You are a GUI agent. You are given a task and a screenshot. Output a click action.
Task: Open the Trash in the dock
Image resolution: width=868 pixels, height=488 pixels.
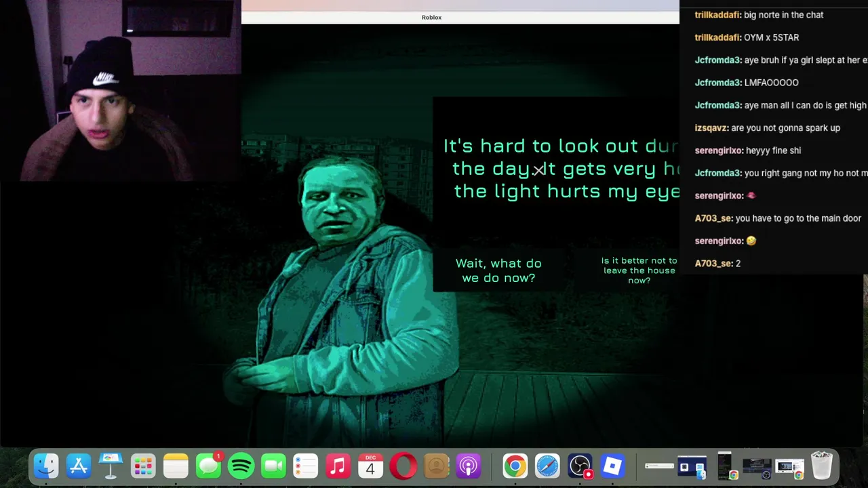tap(821, 466)
